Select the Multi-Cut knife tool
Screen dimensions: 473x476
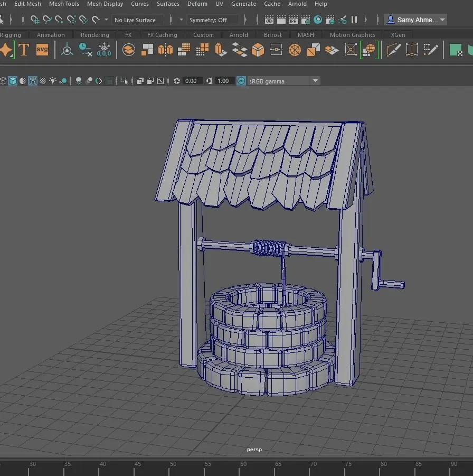coord(394,50)
